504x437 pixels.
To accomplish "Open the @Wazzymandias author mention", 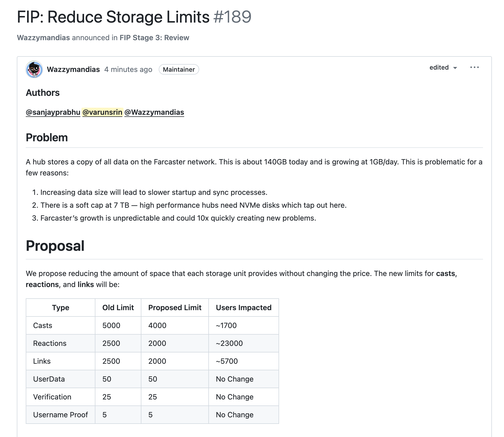I will click(x=154, y=112).
